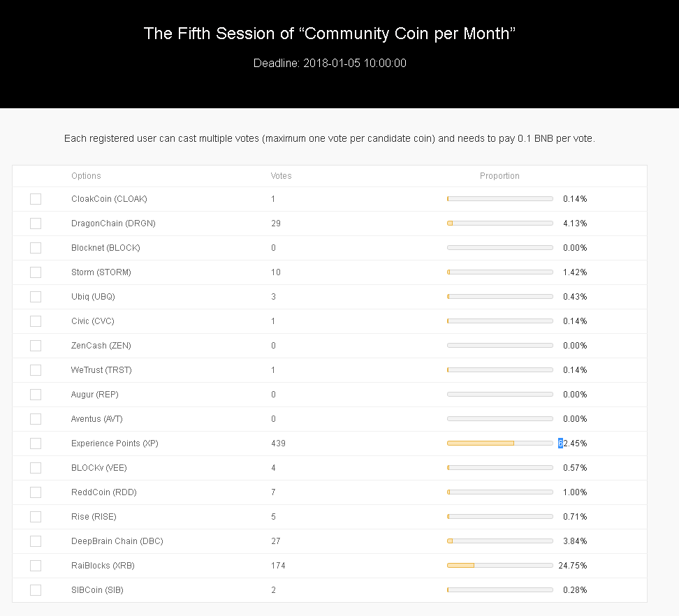The width and height of the screenshot is (679, 616).
Task: Click the Options column header
Action: pos(86,176)
